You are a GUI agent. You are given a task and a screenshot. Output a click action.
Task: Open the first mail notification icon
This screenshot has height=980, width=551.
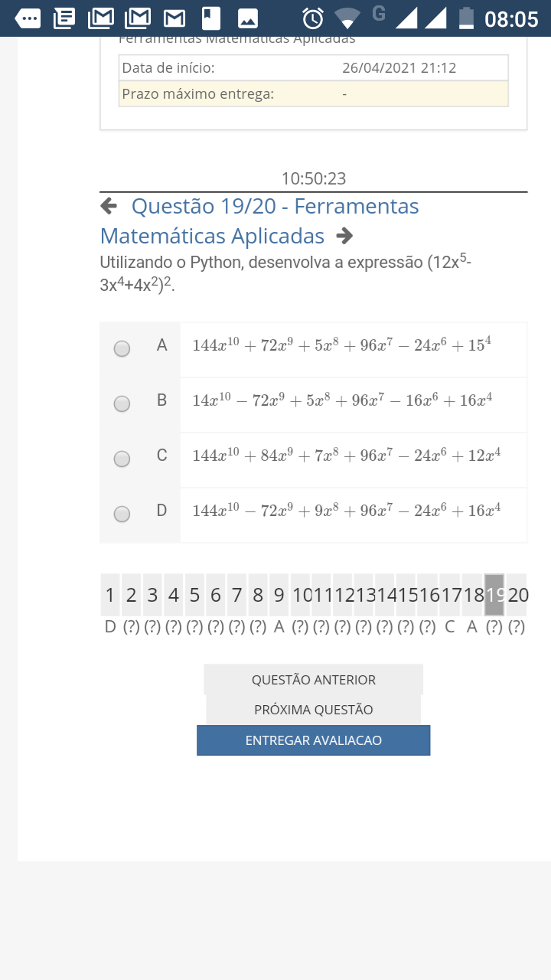pyautogui.click(x=101, y=18)
